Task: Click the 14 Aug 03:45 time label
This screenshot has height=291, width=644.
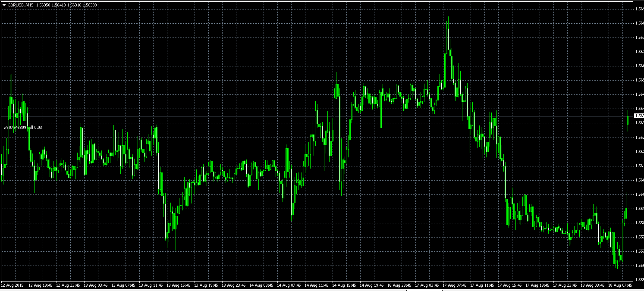Action: (x=261, y=285)
